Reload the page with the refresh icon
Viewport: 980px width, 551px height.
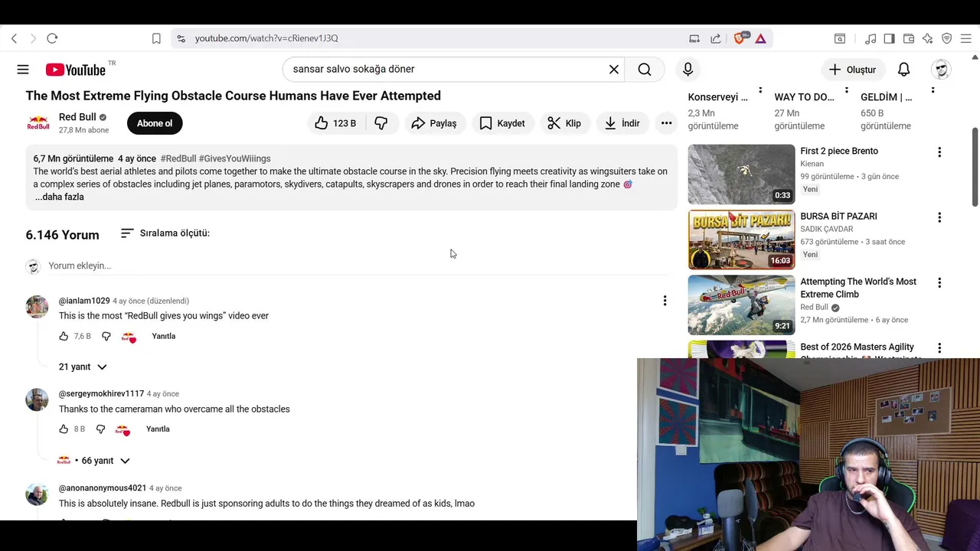point(52,38)
